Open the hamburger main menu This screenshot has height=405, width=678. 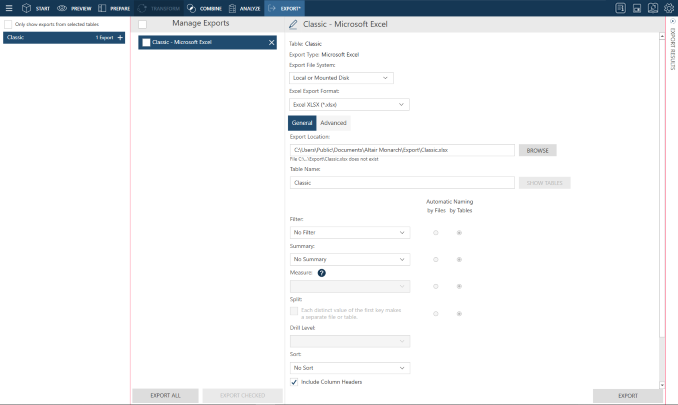click(x=9, y=8)
